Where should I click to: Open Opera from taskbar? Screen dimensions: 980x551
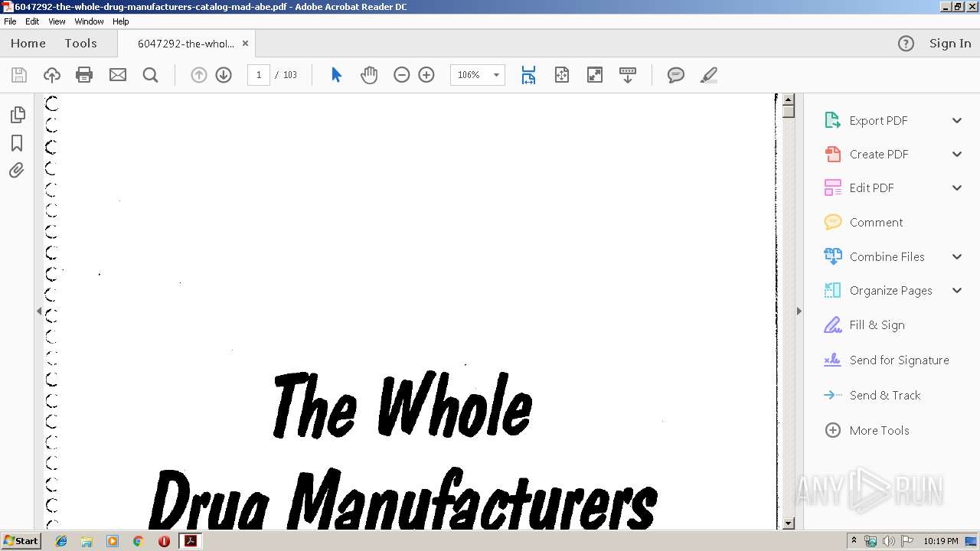coord(164,541)
